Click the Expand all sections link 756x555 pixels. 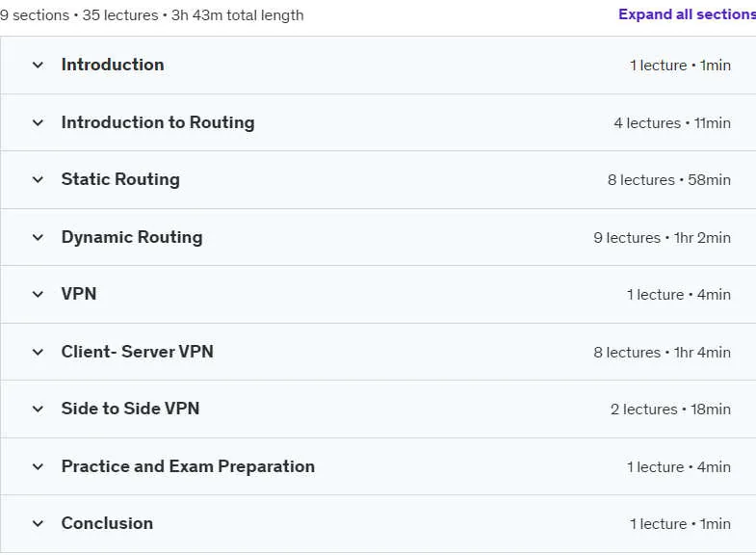687,14
